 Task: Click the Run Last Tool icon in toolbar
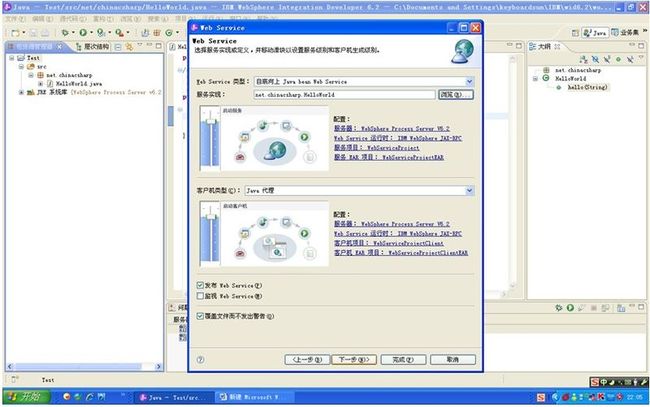point(119,32)
